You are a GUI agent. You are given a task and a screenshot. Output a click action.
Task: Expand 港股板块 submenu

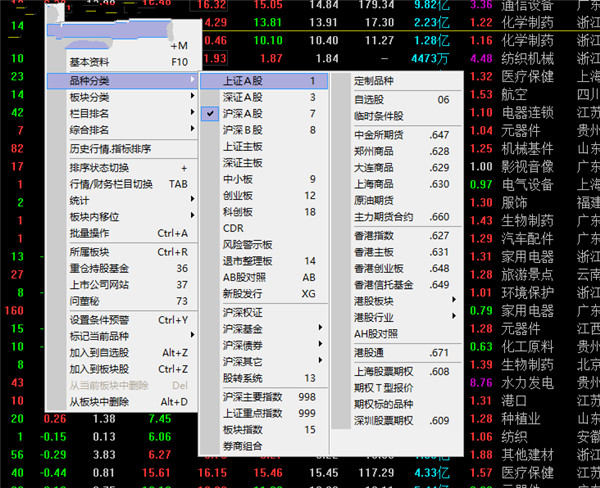click(397, 301)
